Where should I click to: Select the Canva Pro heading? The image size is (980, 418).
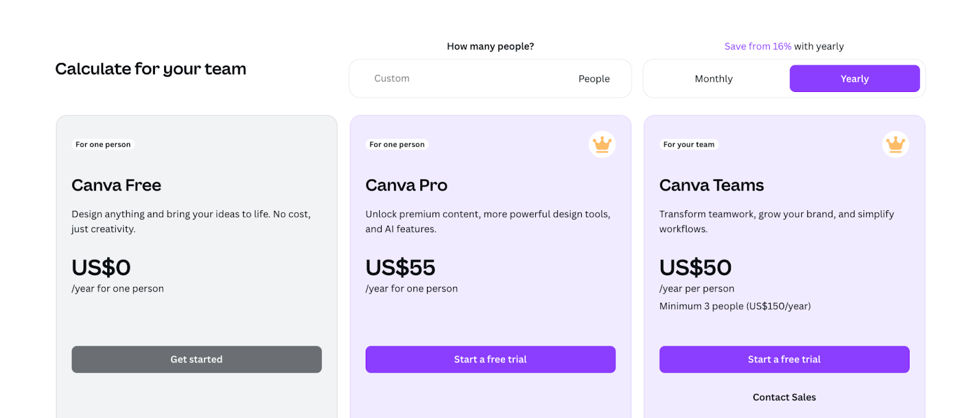point(406,184)
